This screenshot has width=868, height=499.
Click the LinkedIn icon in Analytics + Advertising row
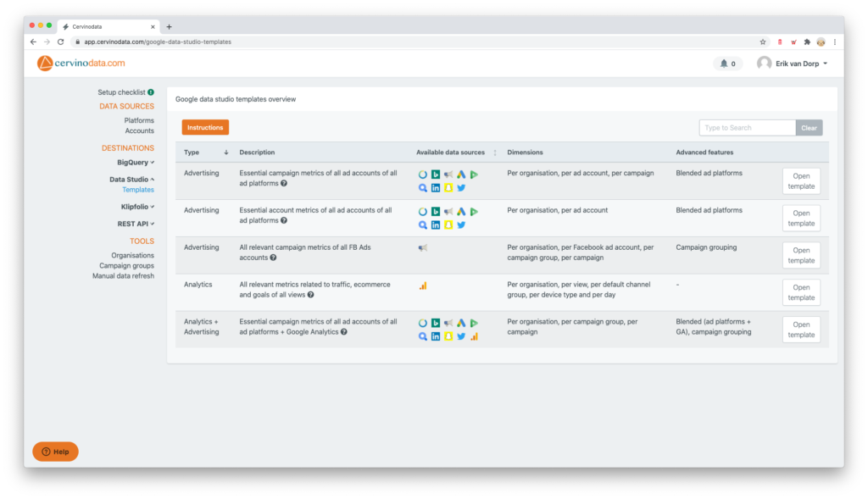(436, 336)
